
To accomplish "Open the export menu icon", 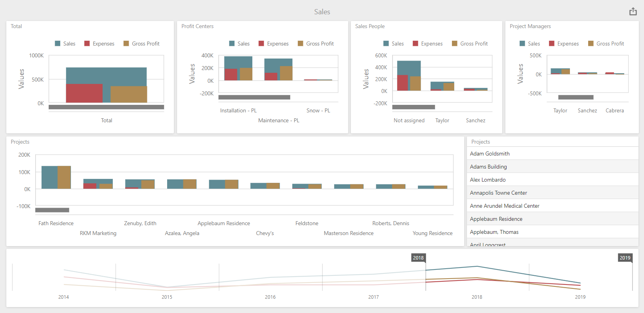I will point(633,11).
